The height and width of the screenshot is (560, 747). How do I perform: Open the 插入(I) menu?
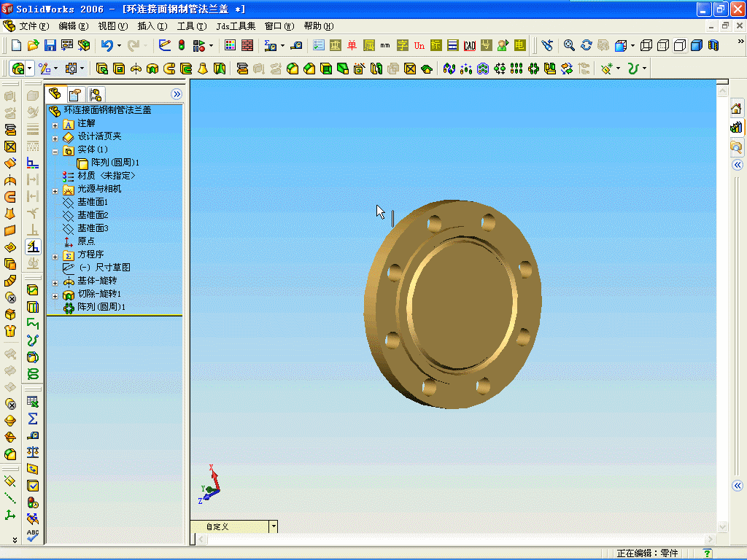click(152, 26)
